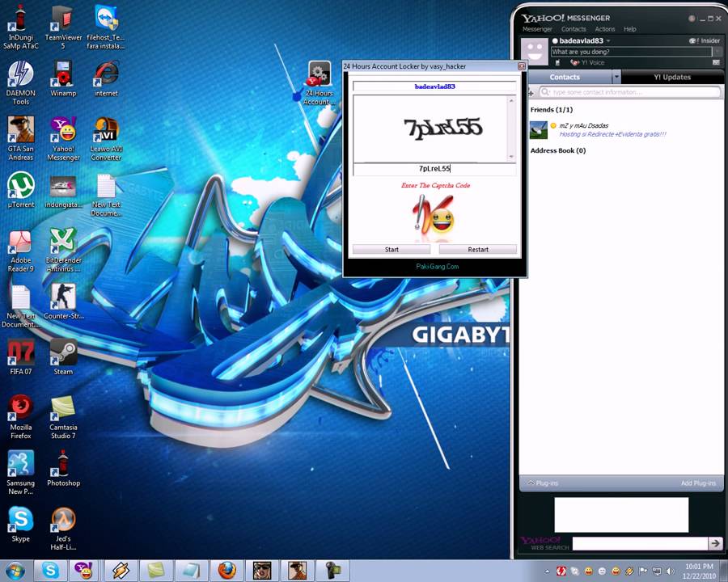Switch to the Y! Updates tab
Viewport: 728px width, 582px height.
[672, 77]
